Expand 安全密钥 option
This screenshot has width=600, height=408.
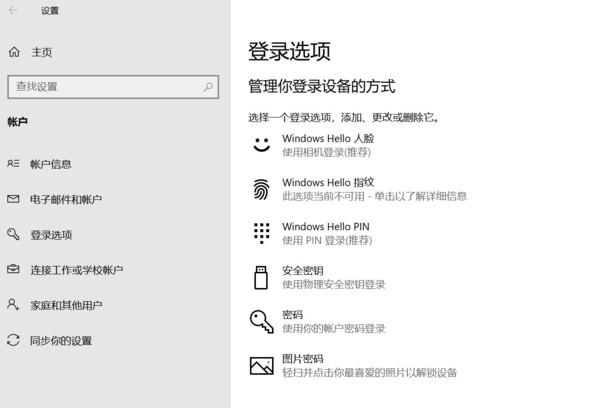point(303,271)
